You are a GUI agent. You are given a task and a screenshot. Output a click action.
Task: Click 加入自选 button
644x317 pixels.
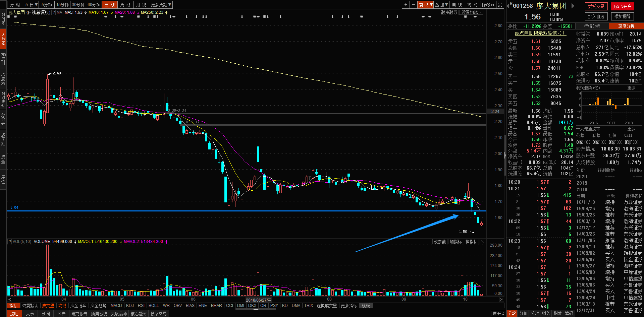[x=596, y=16]
